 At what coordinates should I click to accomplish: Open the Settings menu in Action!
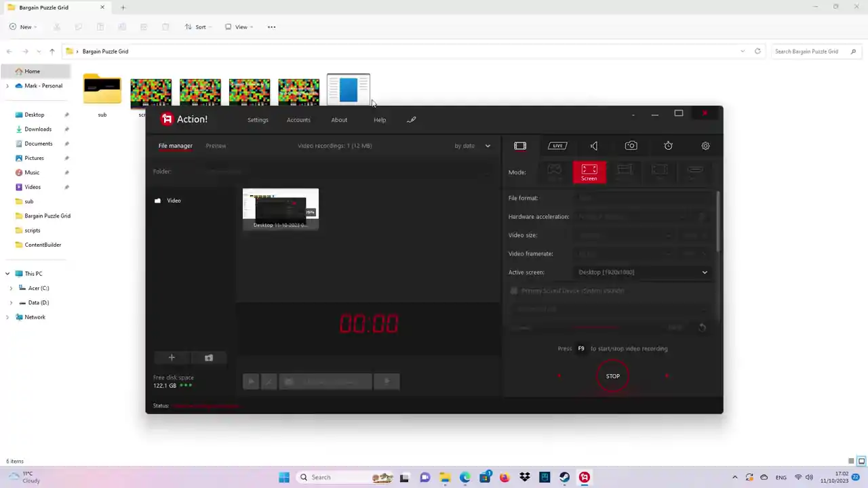coord(258,120)
